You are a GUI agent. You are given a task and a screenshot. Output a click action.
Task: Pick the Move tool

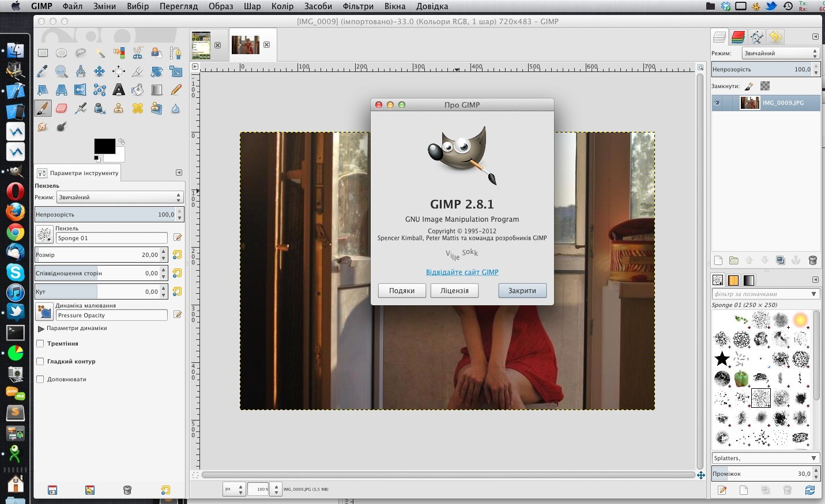pos(99,71)
